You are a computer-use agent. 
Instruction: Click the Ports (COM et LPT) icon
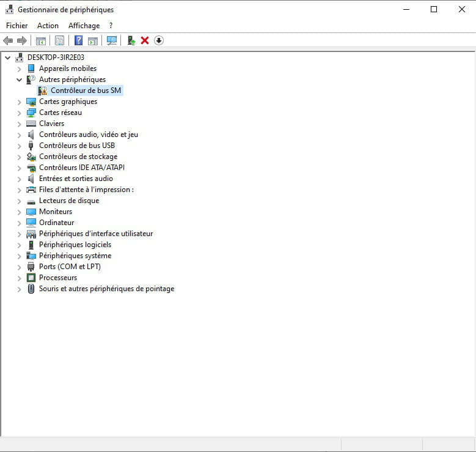point(31,267)
